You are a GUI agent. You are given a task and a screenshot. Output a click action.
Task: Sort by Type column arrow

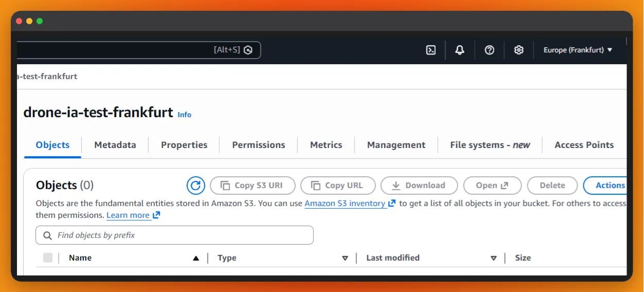tap(345, 258)
